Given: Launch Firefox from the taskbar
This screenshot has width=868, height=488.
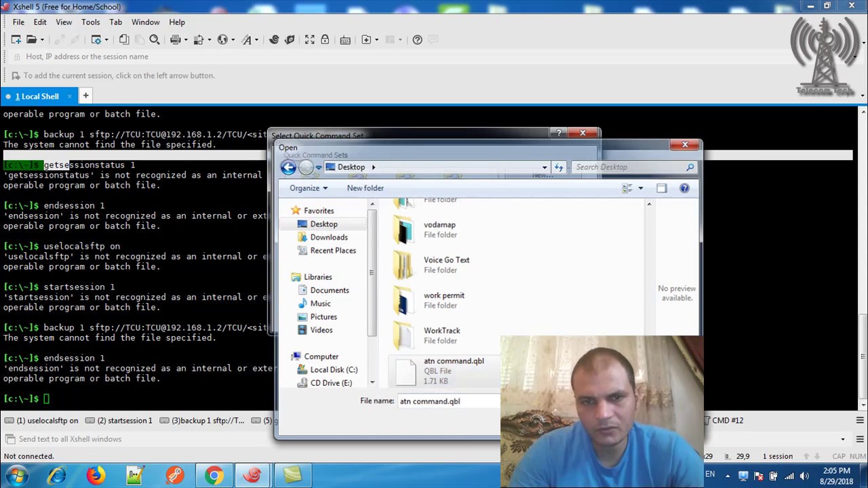Looking at the screenshot, I should click(96, 475).
